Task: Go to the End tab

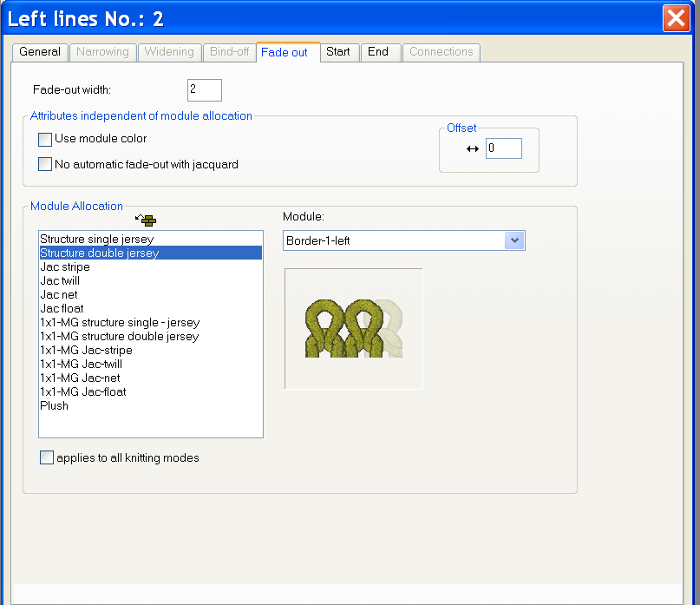Action: point(378,52)
